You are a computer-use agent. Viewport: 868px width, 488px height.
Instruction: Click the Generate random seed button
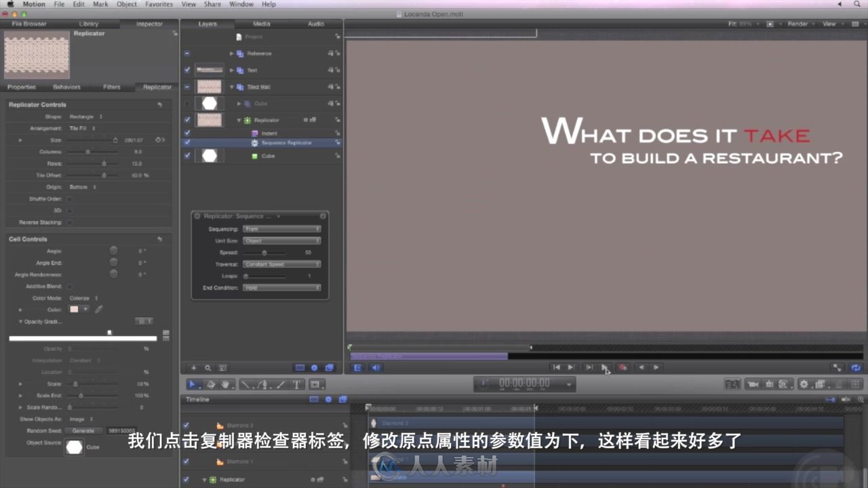83,430
